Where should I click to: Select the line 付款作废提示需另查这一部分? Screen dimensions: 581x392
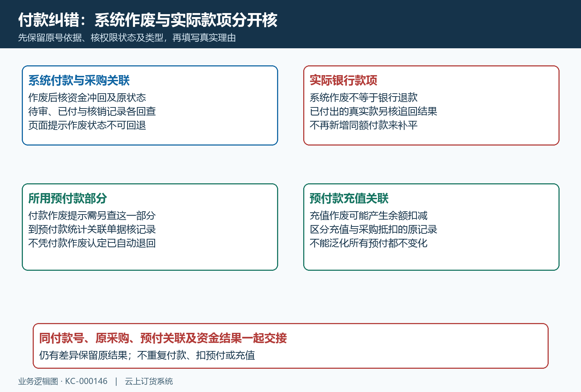[x=92, y=216]
